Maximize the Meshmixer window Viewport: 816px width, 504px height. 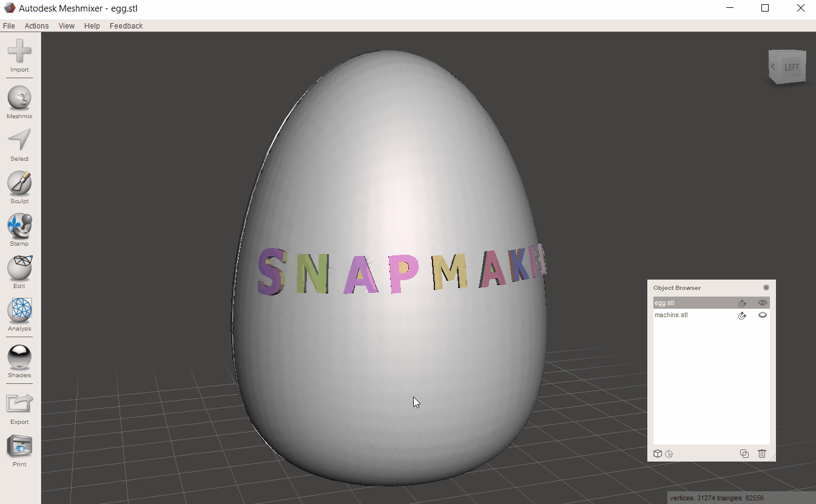point(765,8)
